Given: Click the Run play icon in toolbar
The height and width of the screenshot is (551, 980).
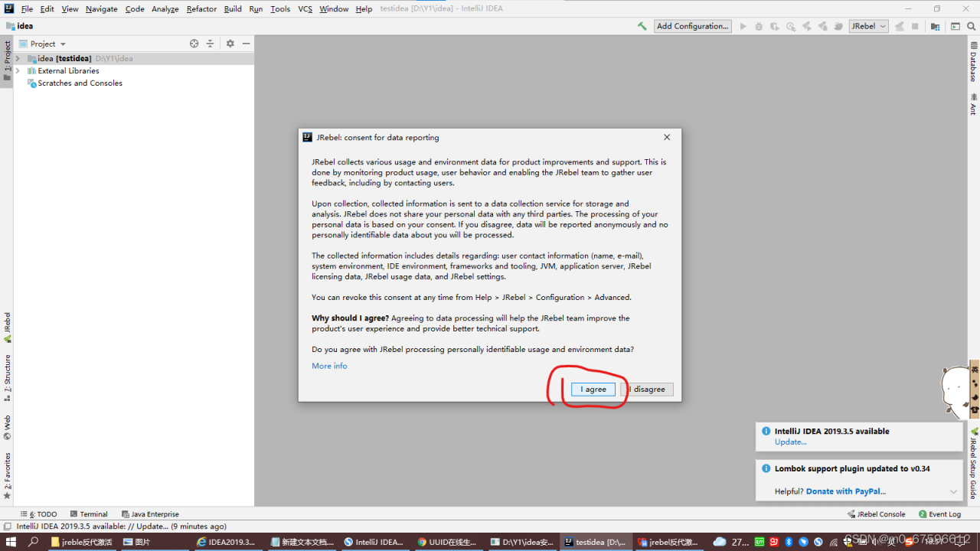Looking at the screenshot, I should [x=743, y=26].
